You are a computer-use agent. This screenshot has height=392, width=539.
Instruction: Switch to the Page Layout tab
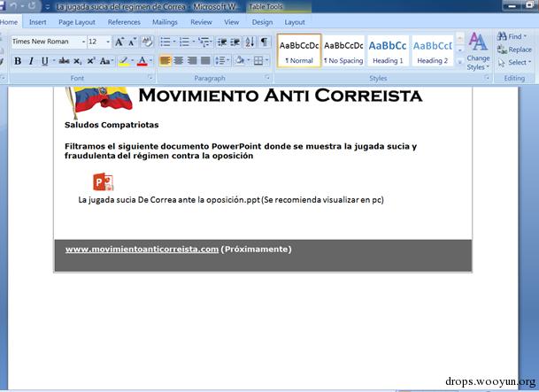tap(77, 22)
